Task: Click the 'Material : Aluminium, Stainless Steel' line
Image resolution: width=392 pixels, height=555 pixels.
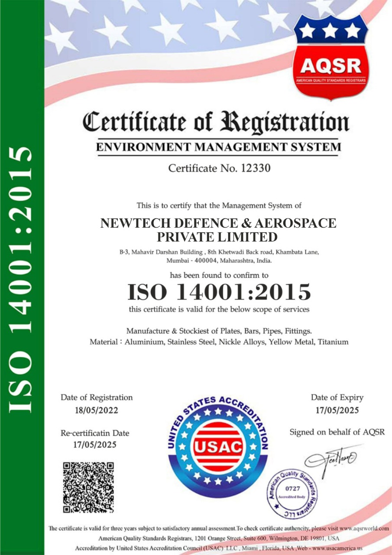Action: click(219, 342)
